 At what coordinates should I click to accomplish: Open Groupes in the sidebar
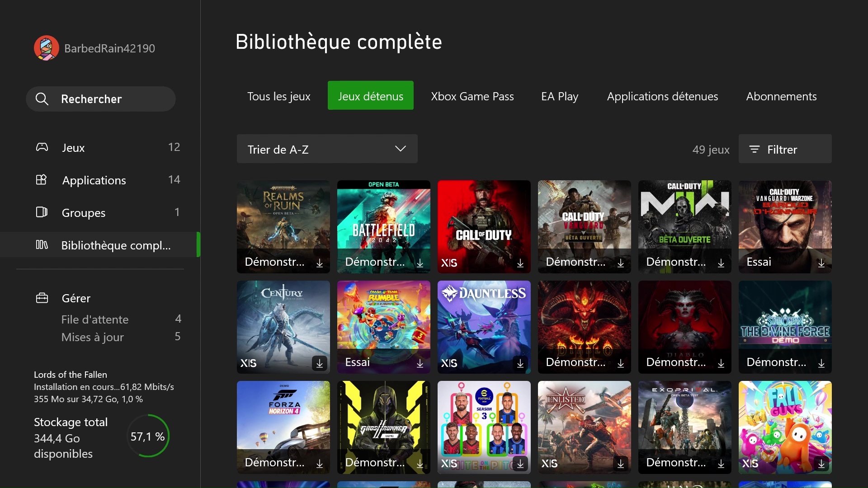pos(100,212)
